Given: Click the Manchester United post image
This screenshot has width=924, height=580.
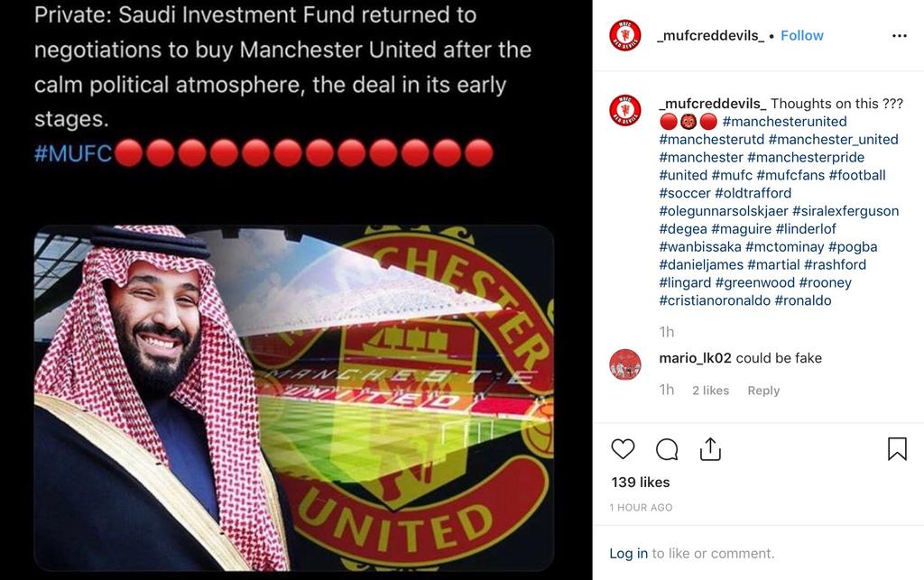Looking at the screenshot, I should (294, 398).
